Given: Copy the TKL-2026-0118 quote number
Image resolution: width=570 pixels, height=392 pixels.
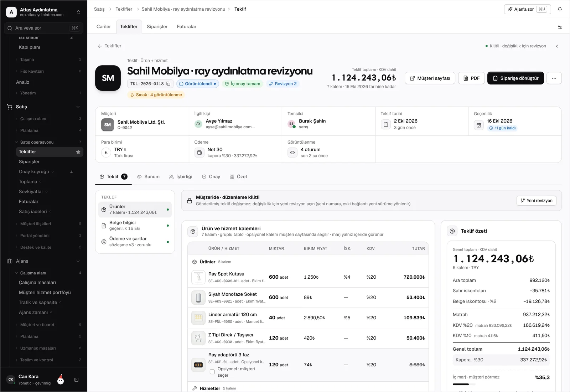Looking at the screenshot, I should click(169, 84).
